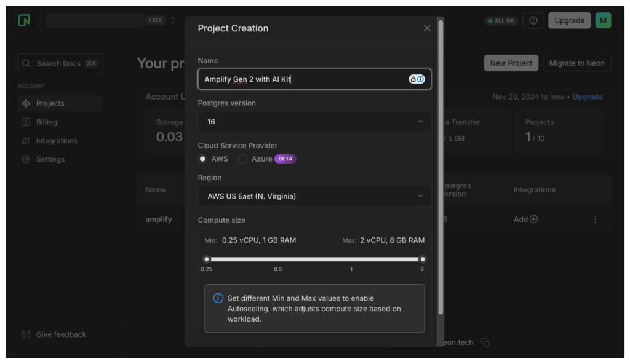The height and width of the screenshot is (364, 630).
Task: Click the Settings gear icon in the sidebar
Action: [x=25, y=159]
